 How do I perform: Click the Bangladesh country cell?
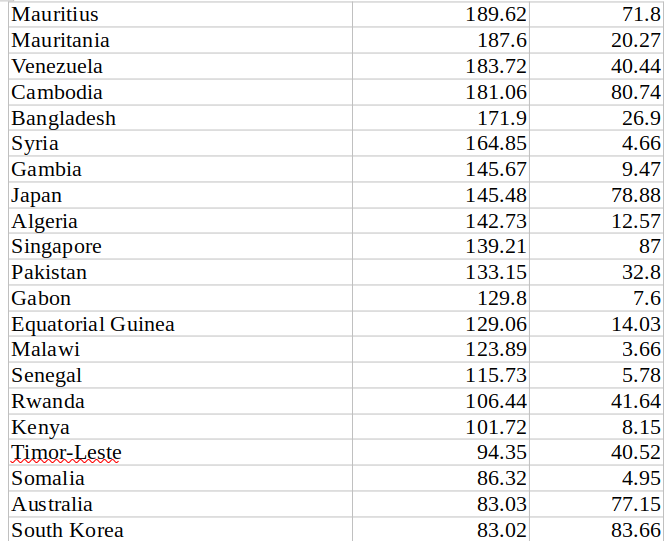point(180,118)
